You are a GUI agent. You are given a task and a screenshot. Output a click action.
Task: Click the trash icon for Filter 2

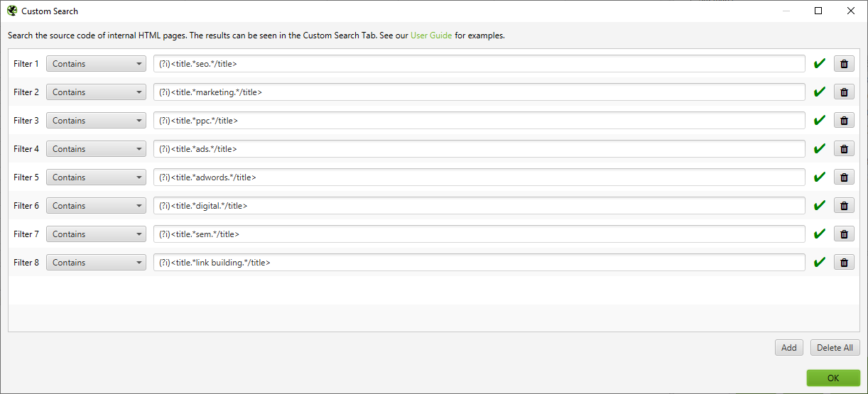844,92
